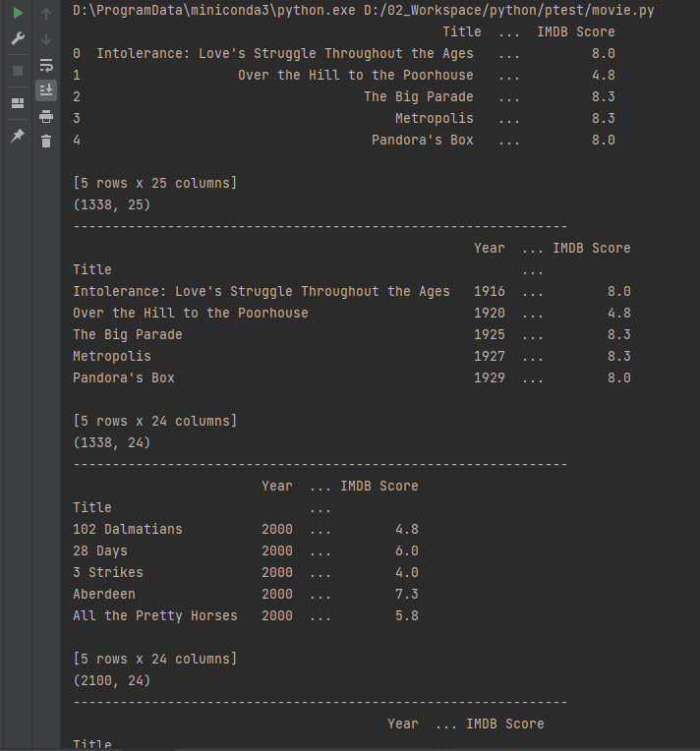Toggle scroll to end of console
Viewport: 700px width, 751px height.
point(46,90)
